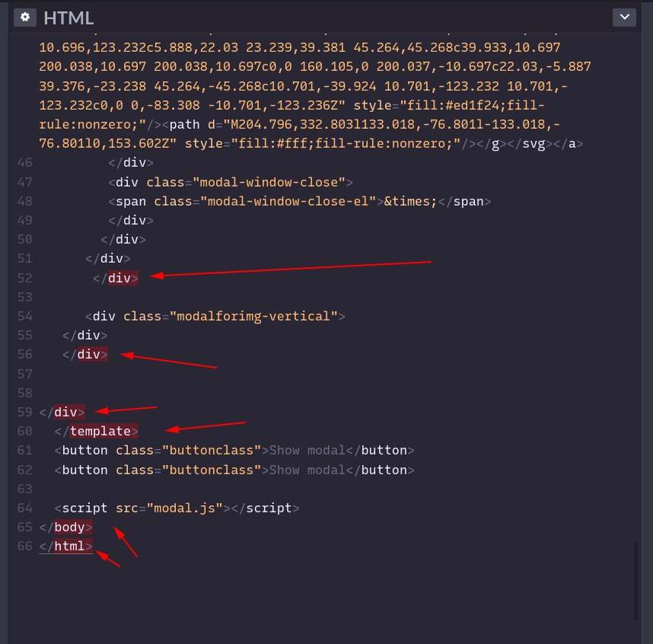Click the &times; entity text

point(410,202)
